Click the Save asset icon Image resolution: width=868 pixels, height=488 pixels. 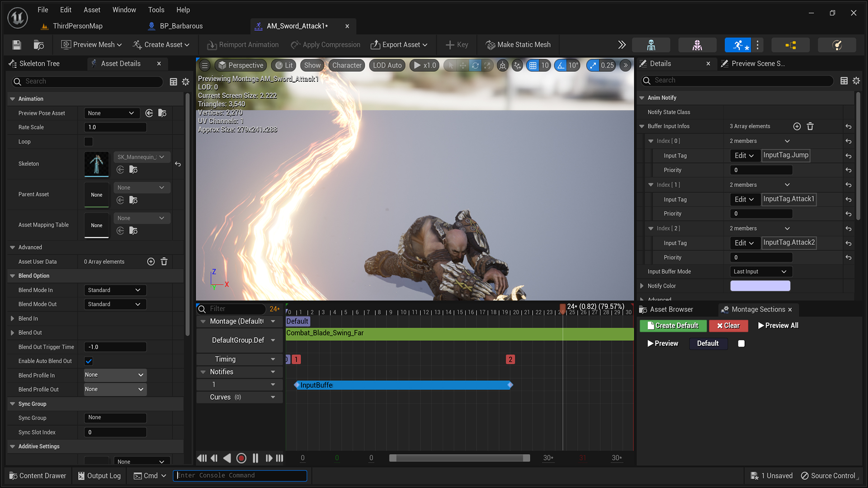pos(17,45)
